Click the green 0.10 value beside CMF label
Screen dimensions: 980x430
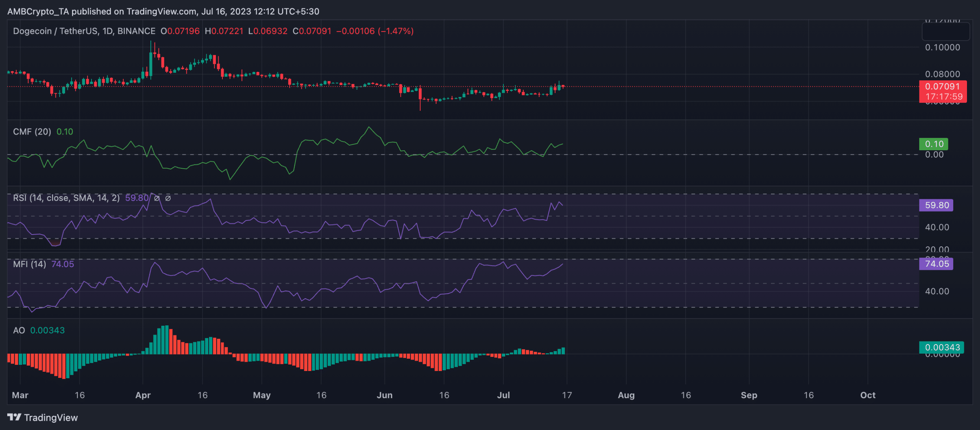pyautogui.click(x=65, y=132)
